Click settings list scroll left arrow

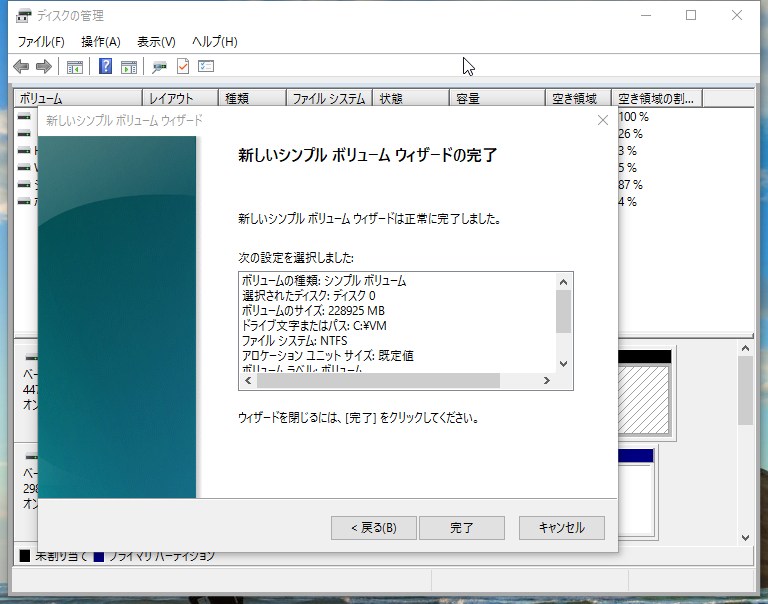[x=248, y=381]
